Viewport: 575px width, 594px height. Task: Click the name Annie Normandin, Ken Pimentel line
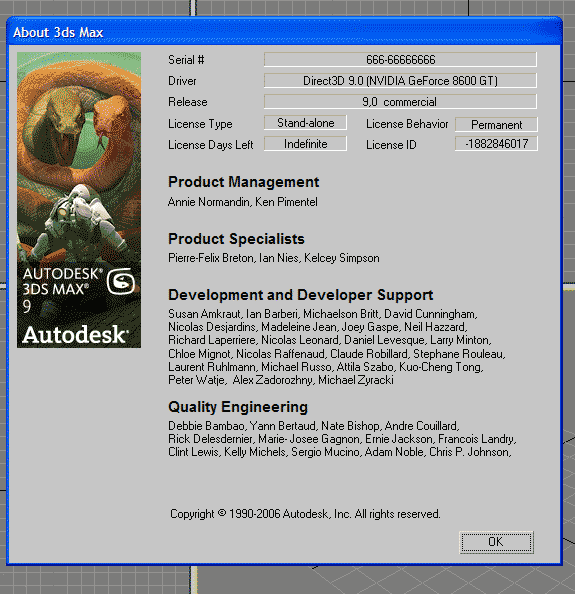pyautogui.click(x=242, y=202)
